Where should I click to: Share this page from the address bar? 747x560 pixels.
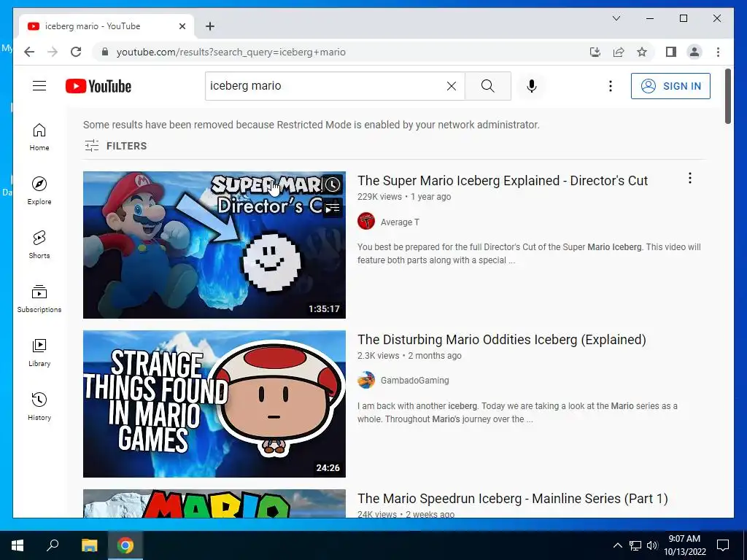[619, 52]
